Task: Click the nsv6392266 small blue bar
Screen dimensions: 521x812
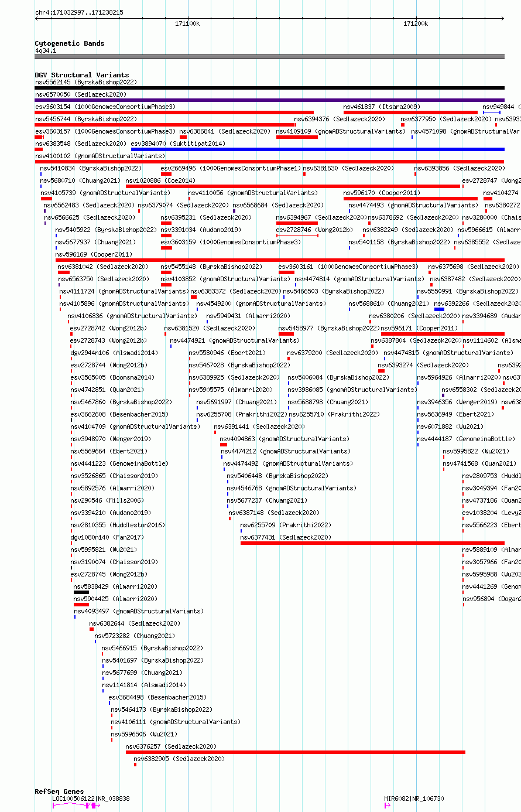Action: tap(439, 309)
